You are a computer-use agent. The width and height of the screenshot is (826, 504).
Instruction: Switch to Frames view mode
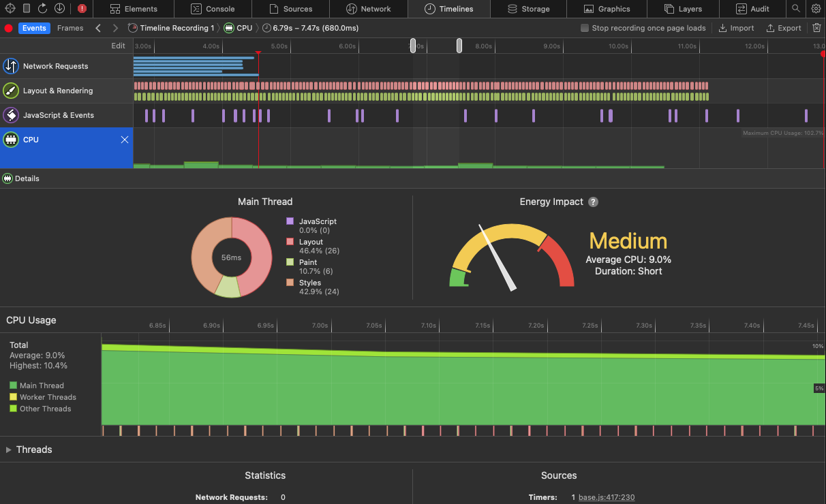70,28
